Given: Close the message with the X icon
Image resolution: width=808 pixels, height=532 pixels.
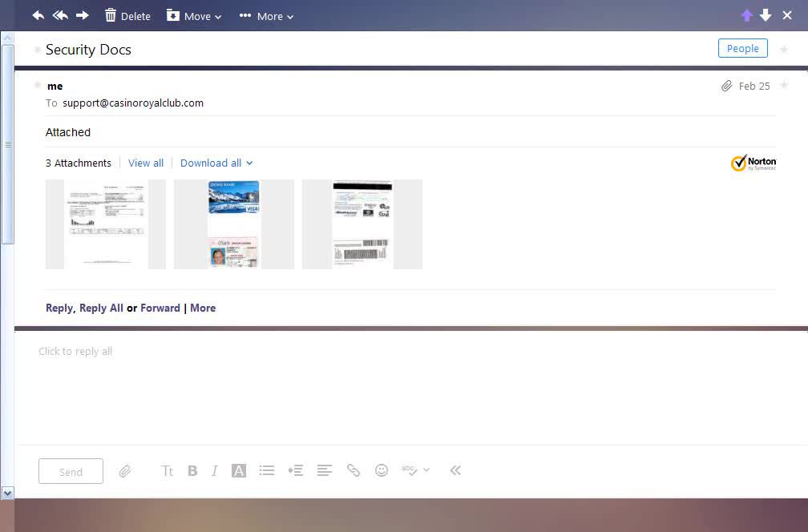Looking at the screenshot, I should coord(787,15).
